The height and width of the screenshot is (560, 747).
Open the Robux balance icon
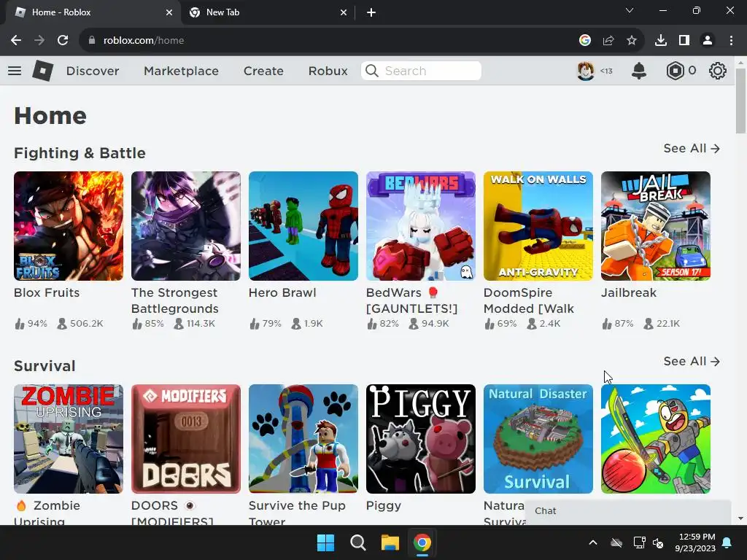(x=675, y=71)
